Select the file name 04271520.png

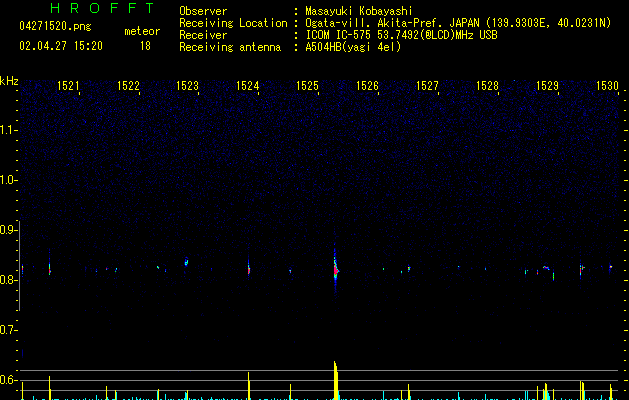(55, 27)
